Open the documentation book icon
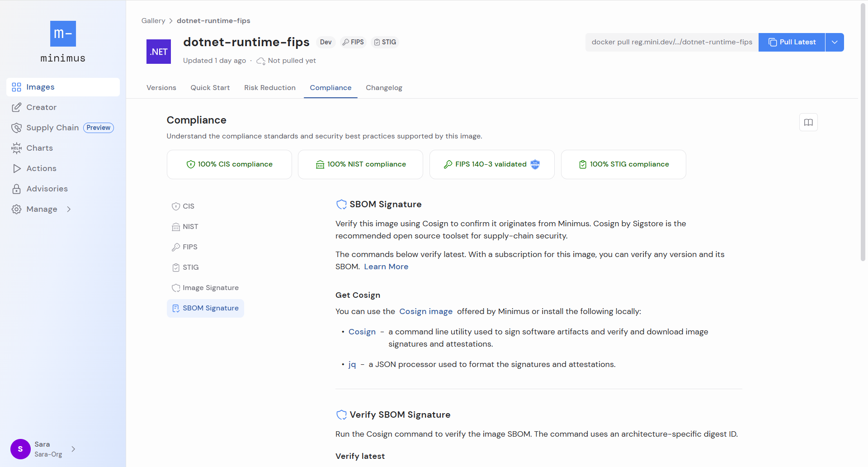 tap(808, 122)
